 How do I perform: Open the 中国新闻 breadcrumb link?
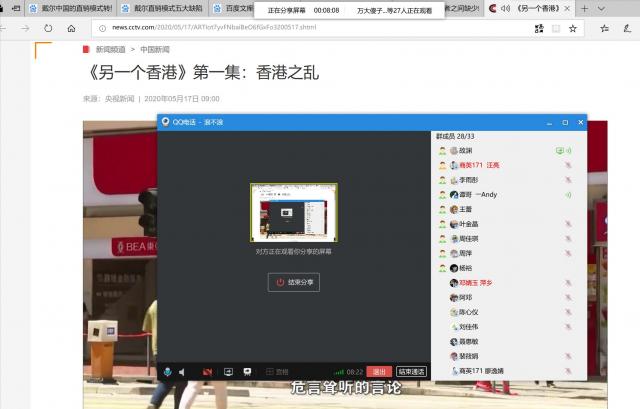click(x=155, y=48)
